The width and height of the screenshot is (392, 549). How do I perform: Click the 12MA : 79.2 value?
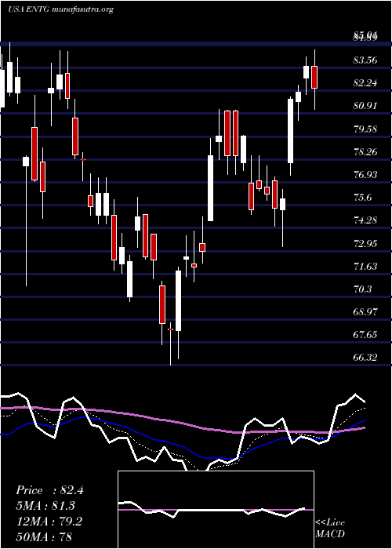[49, 522]
